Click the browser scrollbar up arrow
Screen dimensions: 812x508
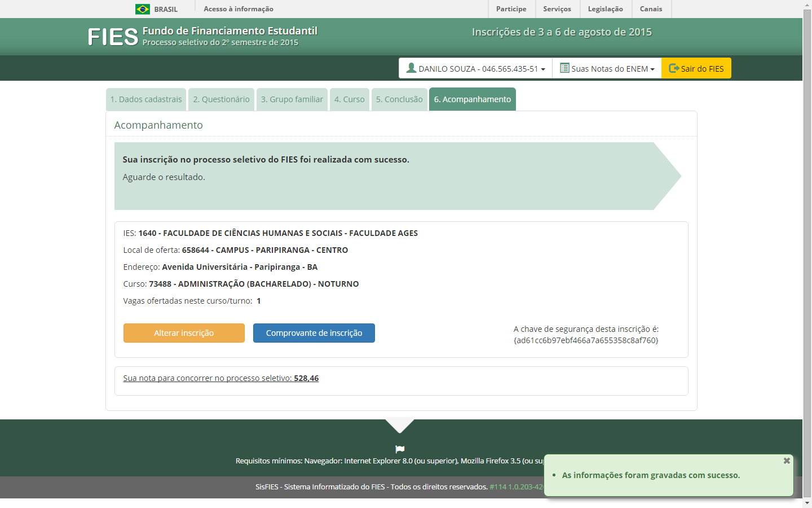coord(807,5)
